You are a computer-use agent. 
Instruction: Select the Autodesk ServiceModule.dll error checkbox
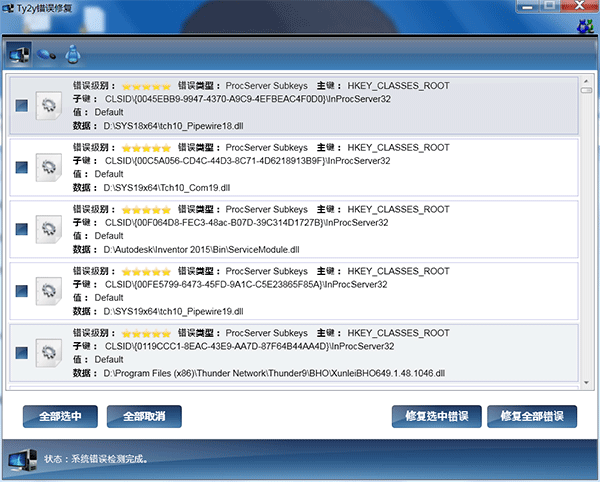coord(21,229)
